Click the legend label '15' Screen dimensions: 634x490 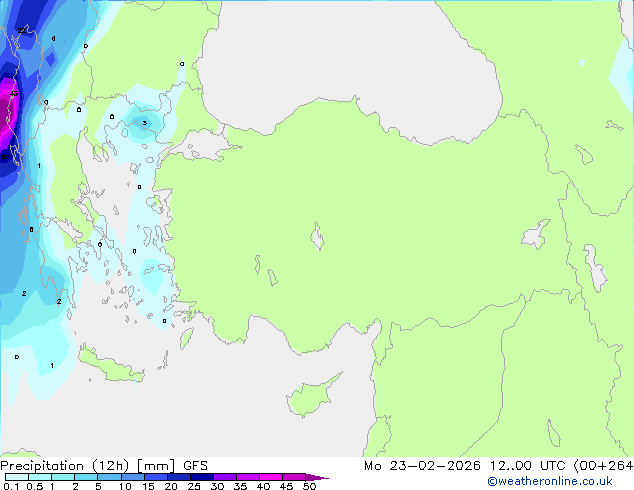point(148,486)
